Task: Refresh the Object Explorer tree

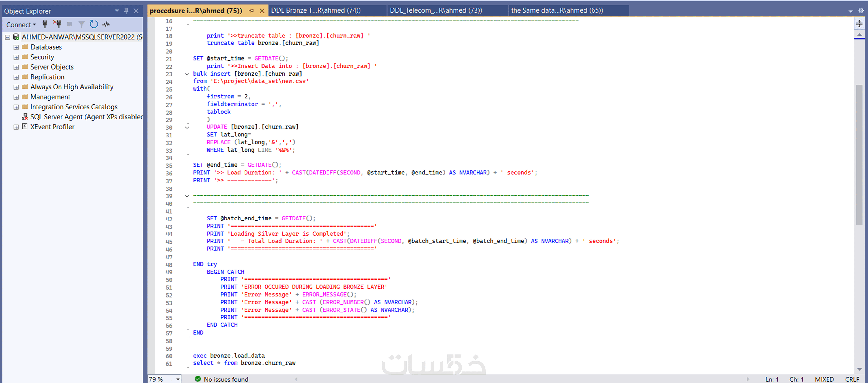Action: (x=94, y=24)
